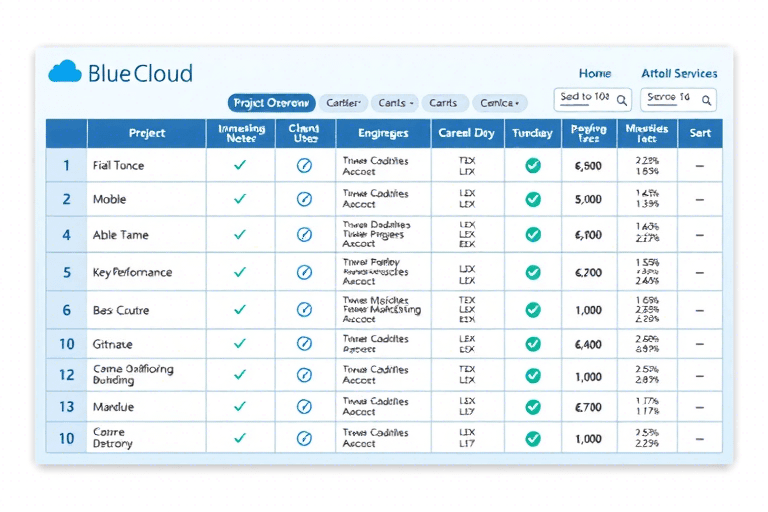This screenshot has width=768, height=512.
Task: Toggle checkmark in Fial Tonce row
Action: coord(239,166)
